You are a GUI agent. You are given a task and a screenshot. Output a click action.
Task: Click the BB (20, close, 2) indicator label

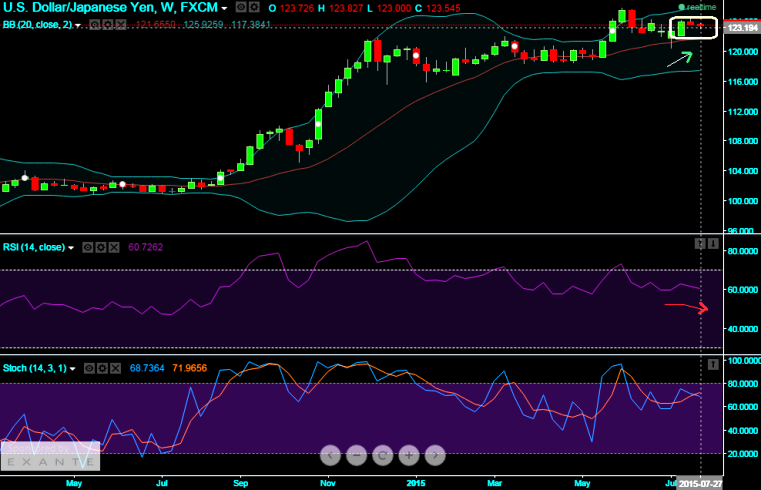click(x=37, y=24)
